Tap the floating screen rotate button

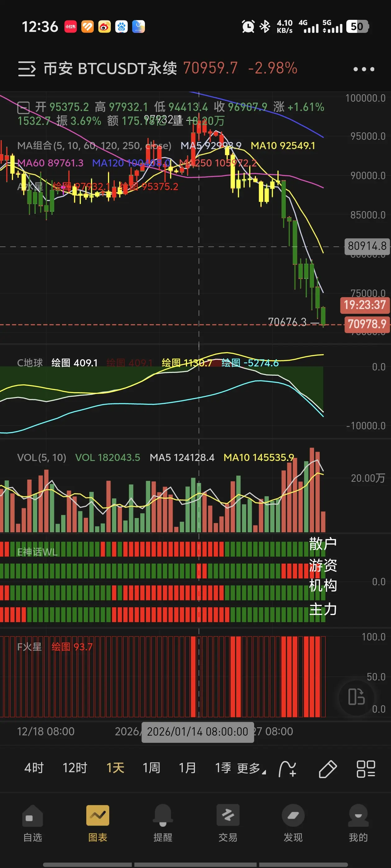[357, 697]
